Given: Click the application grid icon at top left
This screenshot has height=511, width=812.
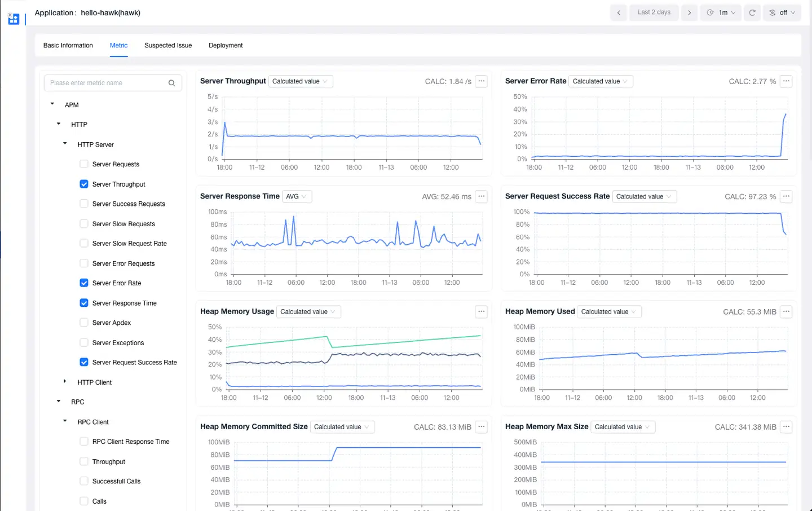Looking at the screenshot, I should pyautogui.click(x=14, y=19).
